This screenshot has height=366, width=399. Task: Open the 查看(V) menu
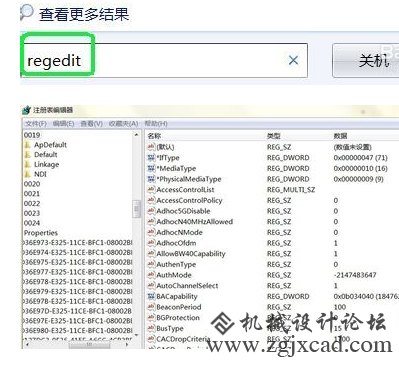91,124
